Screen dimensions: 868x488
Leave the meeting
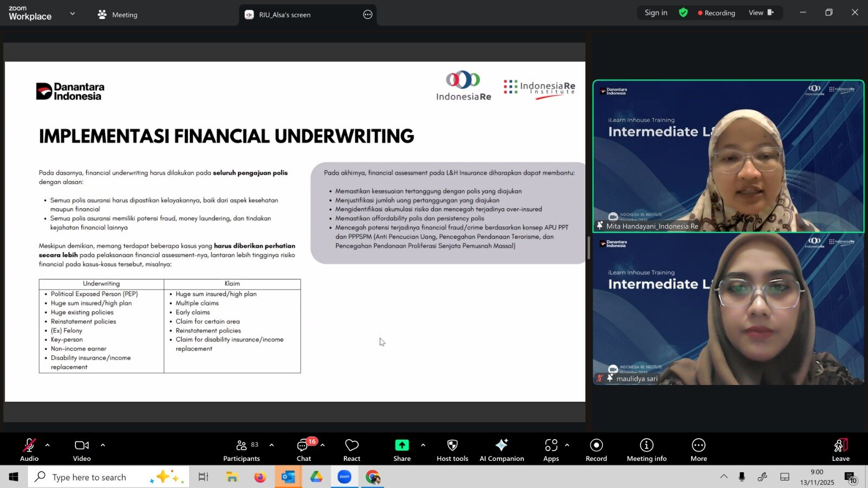coord(840,450)
